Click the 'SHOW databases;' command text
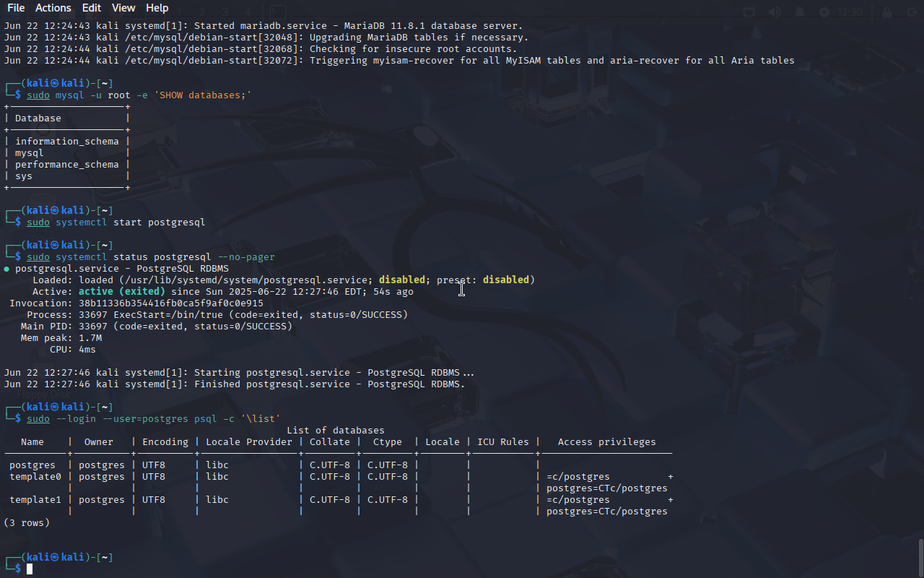The image size is (924, 578). 203,95
